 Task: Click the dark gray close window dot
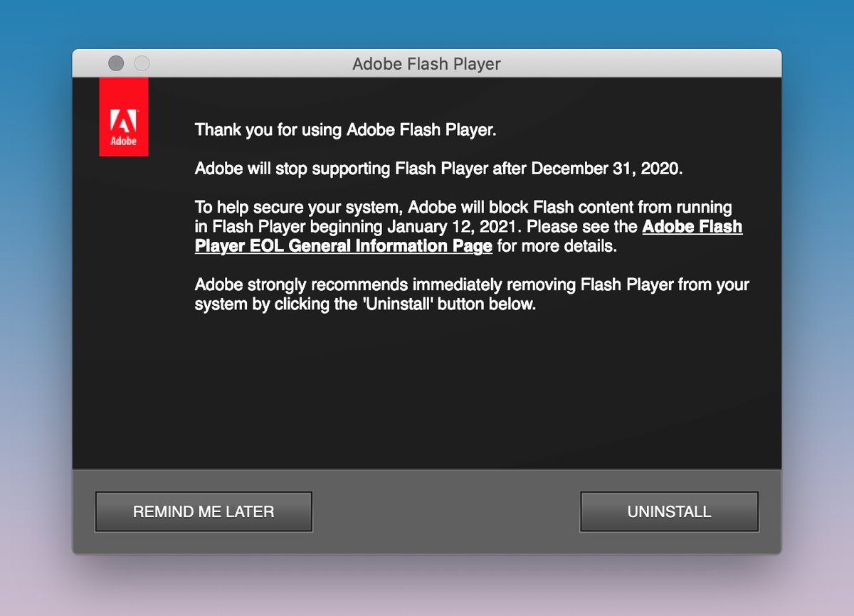pyautogui.click(x=116, y=63)
